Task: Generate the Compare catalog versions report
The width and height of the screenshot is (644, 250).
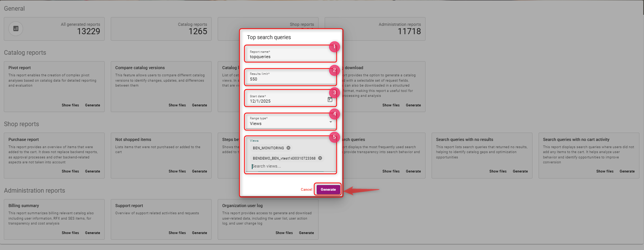Action: point(199,105)
